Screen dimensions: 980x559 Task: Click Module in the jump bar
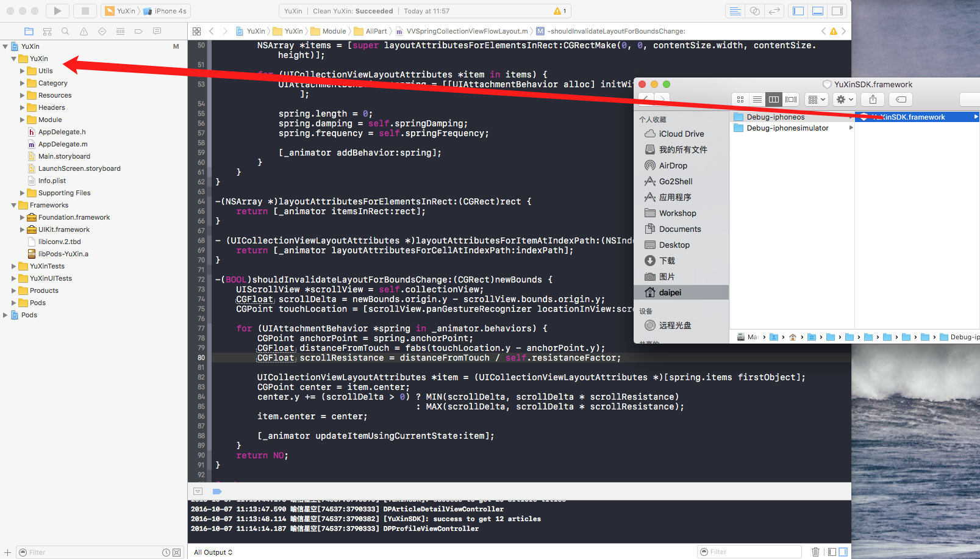[x=328, y=31]
